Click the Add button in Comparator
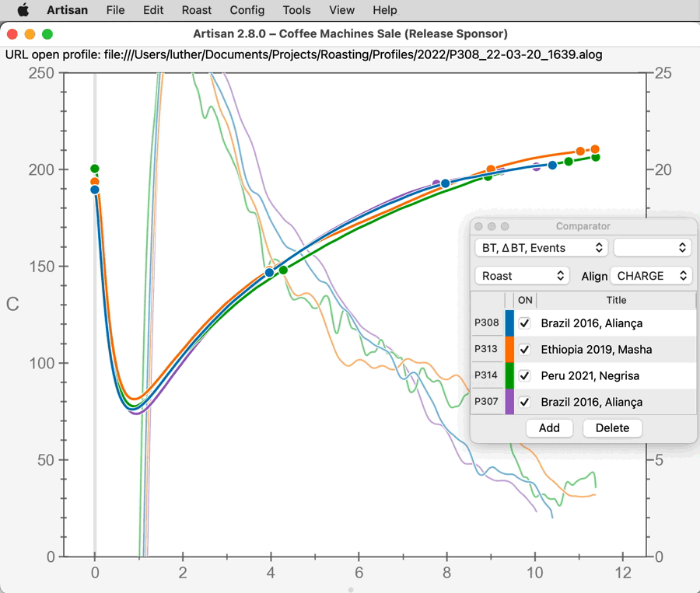The height and width of the screenshot is (593, 700). (x=549, y=428)
